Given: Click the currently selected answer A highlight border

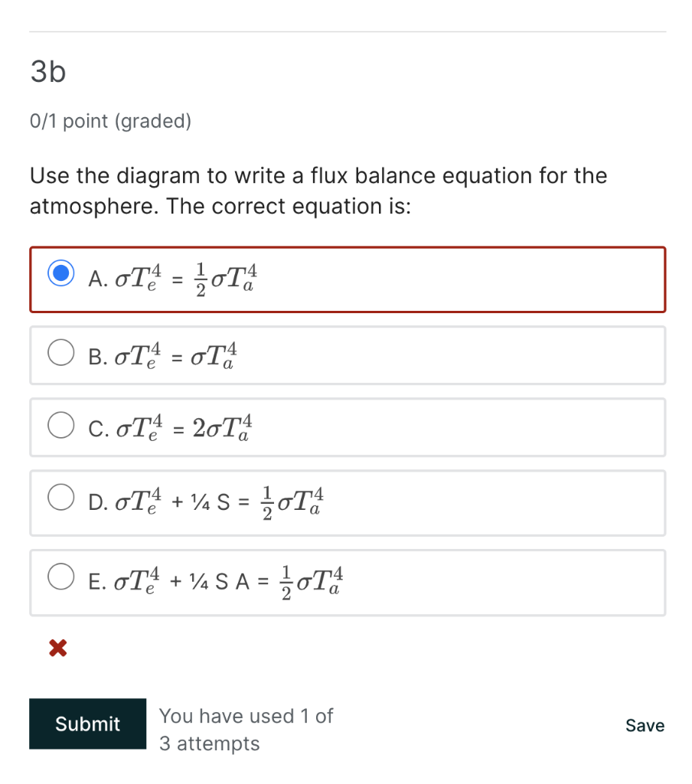Looking at the screenshot, I should tap(347, 249).
